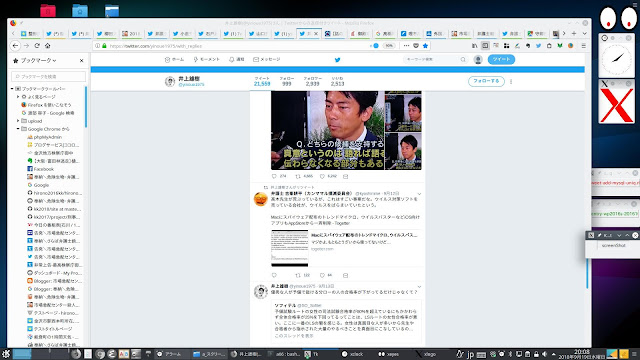
Task: Open the red desktop folder icon
Action: tap(48, 11)
